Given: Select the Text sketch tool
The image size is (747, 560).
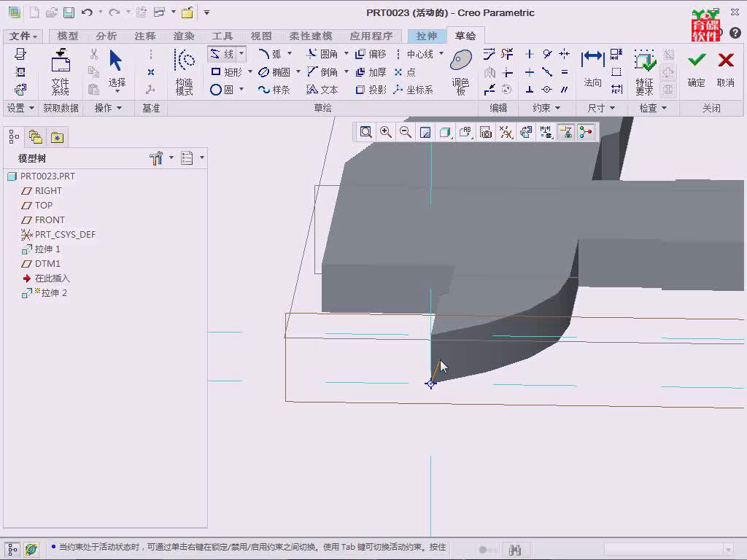Looking at the screenshot, I should point(322,90).
